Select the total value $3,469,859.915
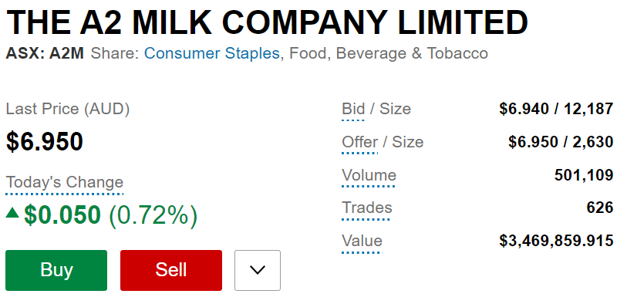This screenshot has width=644, height=304. [x=556, y=241]
